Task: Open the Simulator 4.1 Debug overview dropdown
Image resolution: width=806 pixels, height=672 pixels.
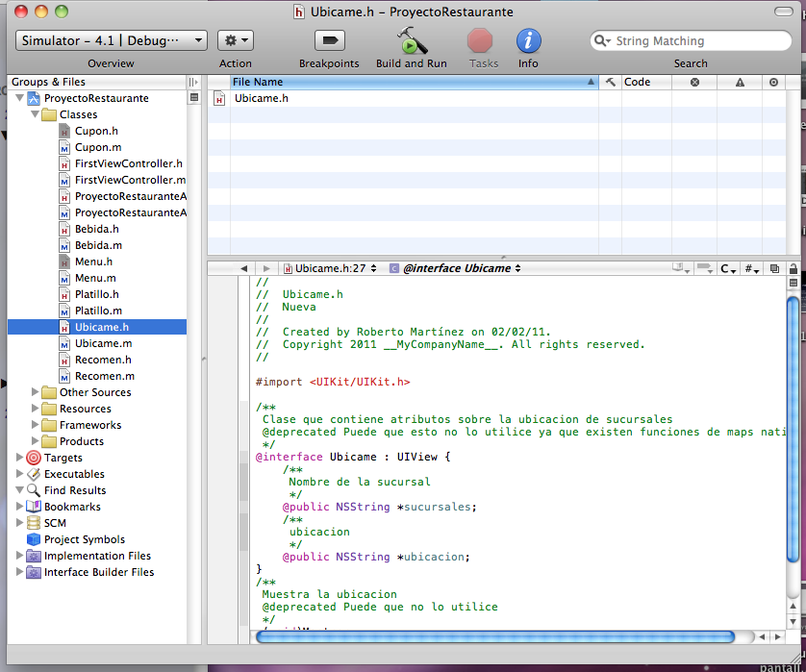Action: [x=112, y=40]
